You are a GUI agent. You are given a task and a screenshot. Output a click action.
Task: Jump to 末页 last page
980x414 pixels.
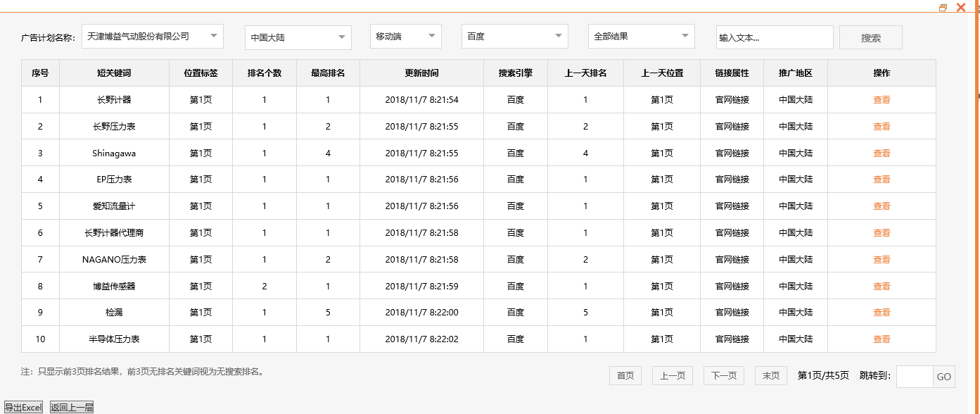click(770, 375)
